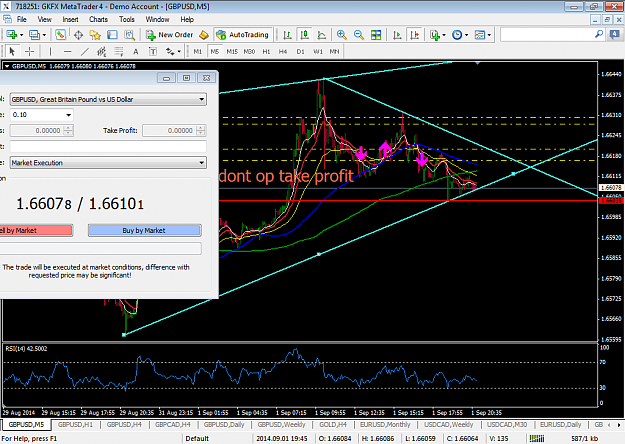The image size is (625, 444).
Task: Select the Horizontal Line drawing tool
Action: (67, 51)
